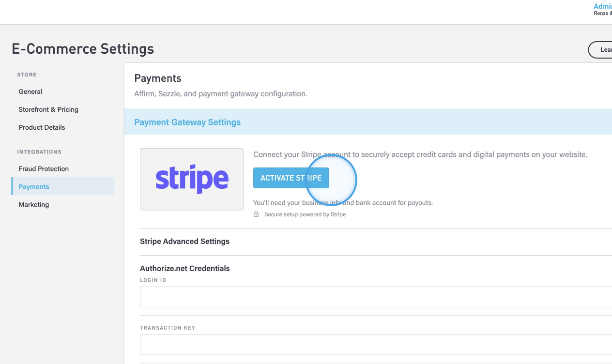The image size is (612, 364).
Task: Click the Stripe logo image
Action: click(x=192, y=179)
